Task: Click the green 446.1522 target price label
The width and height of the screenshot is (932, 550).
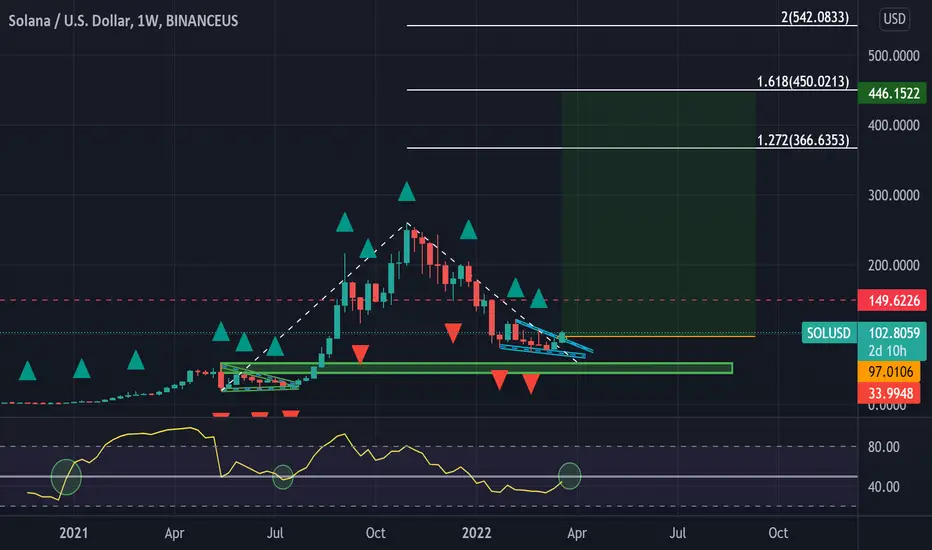Action: pos(893,93)
